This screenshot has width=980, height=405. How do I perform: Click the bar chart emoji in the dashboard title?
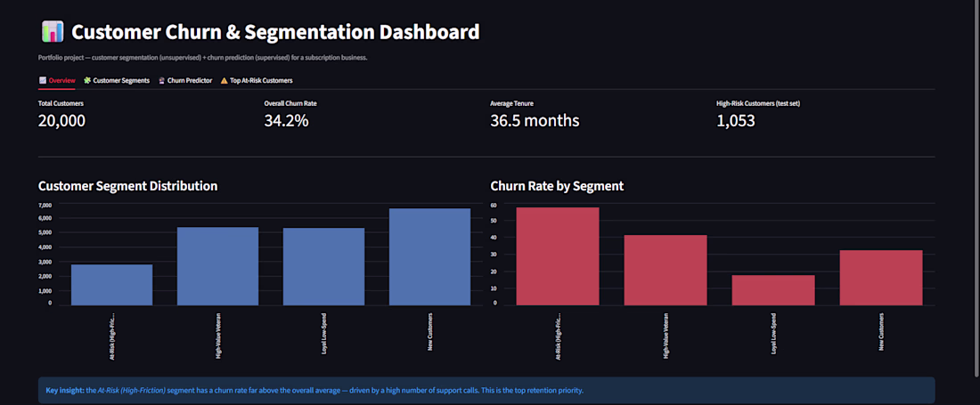click(53, 31)
